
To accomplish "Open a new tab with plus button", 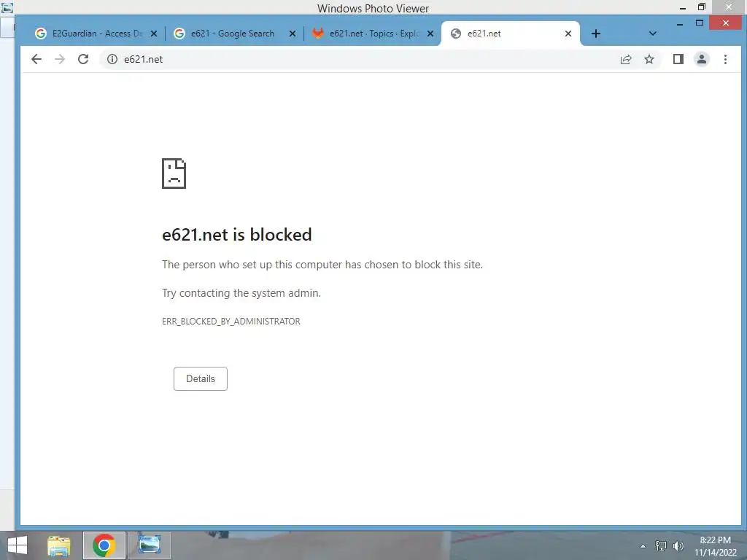I will (x=595, y=34).
